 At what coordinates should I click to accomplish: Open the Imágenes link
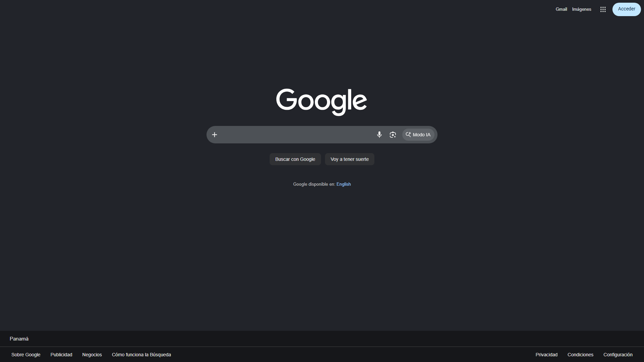click(582, 9)
